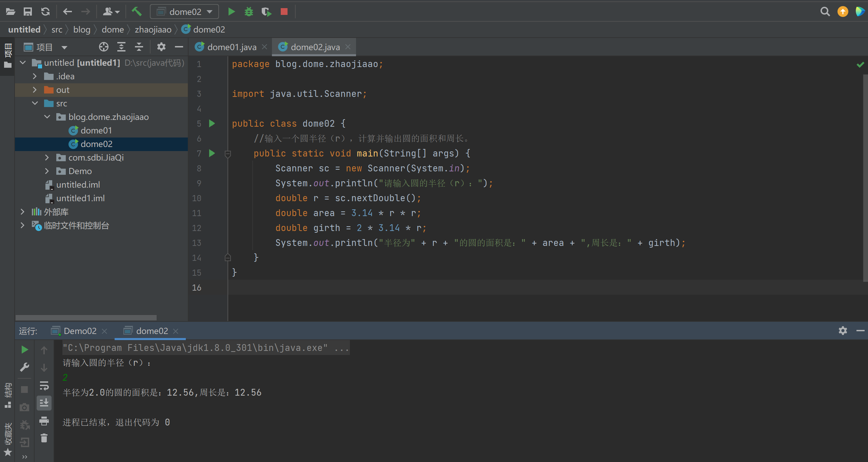
Task: Open the dome02 run configuration dropdown
Action: click(184, 12)
